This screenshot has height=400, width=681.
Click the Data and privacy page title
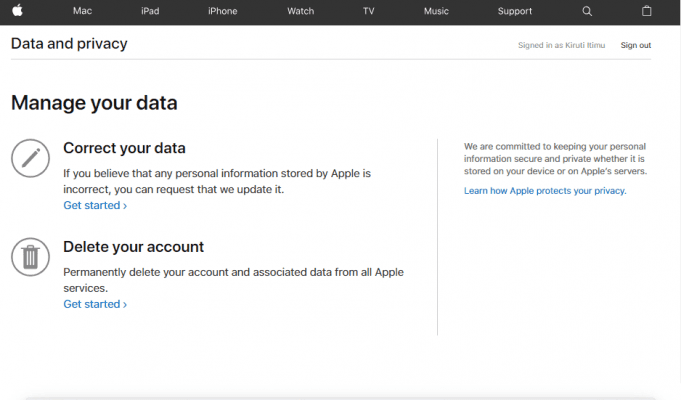pos(69,43)
